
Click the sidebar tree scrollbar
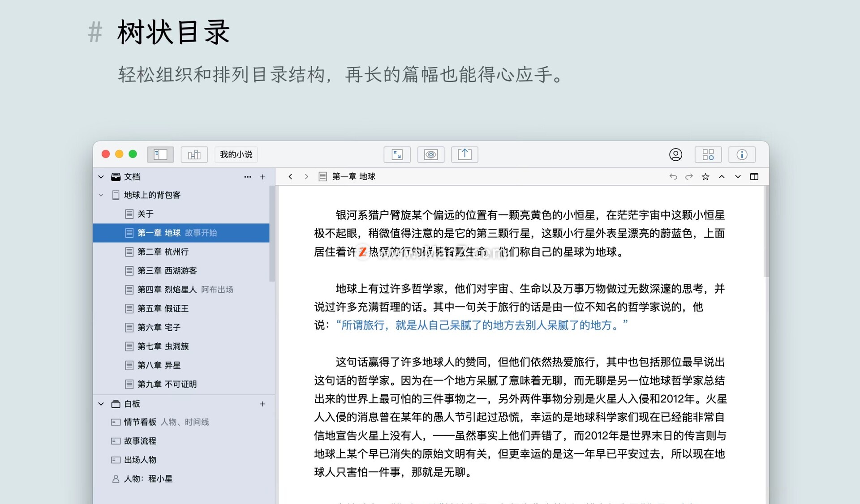[271, 234]
